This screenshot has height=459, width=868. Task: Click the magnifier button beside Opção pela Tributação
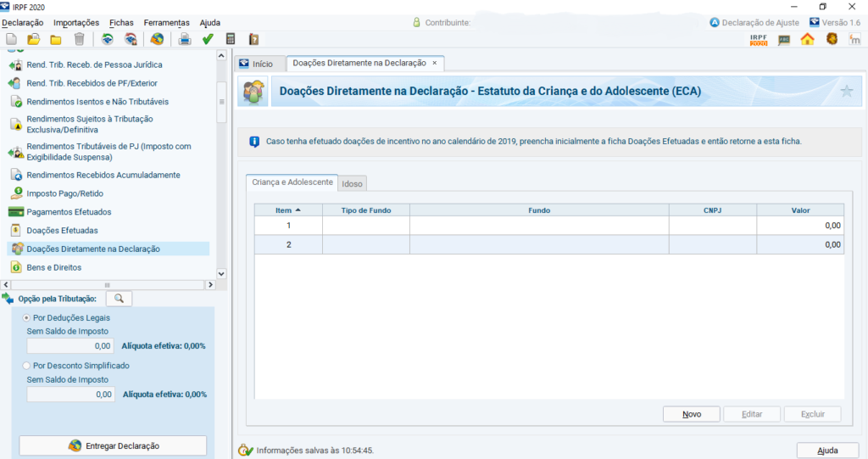tap(119, 299)
